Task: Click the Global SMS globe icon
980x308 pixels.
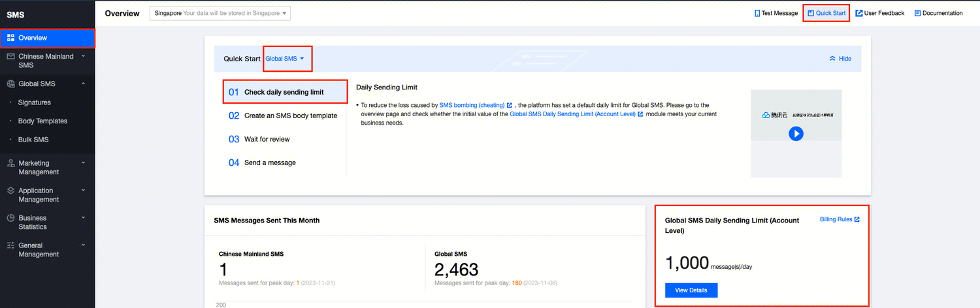Action: 11,84
